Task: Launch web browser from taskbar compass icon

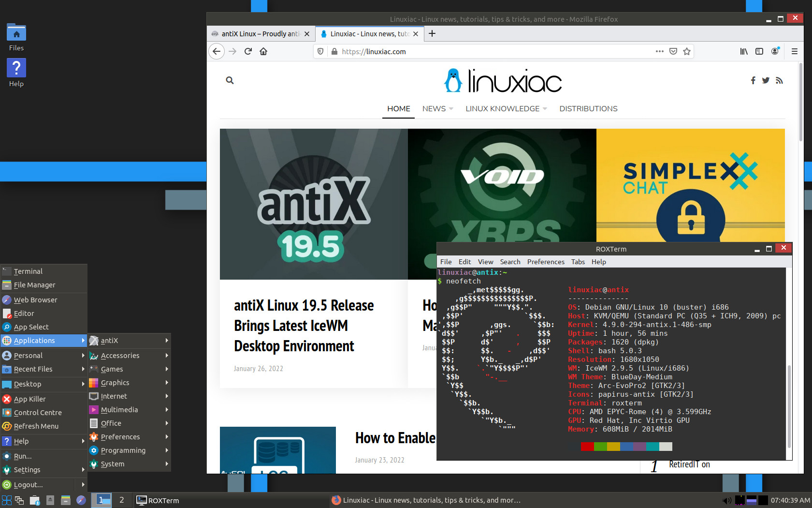Action: 81,500
